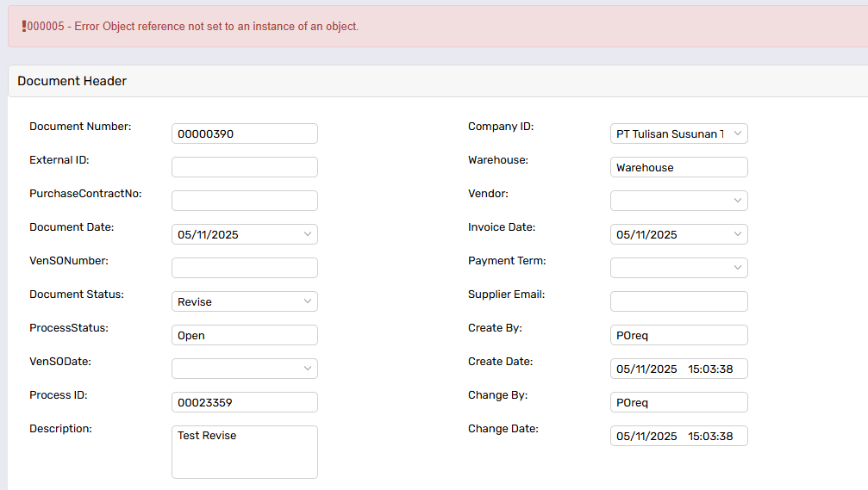Image resolution: width=868 pixels, height=490 pixels.
Task: Open the Payment Term dropdown
Action: point(678,268)
